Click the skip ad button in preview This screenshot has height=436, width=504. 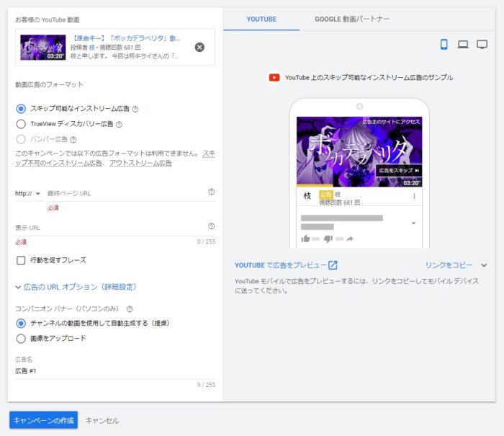click(399, 171)
